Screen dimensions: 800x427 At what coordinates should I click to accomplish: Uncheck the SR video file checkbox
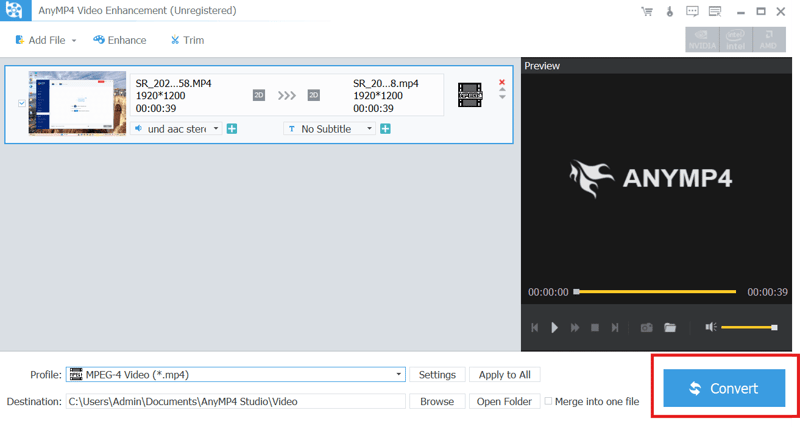pyautogui.click(x=21, y=102)
